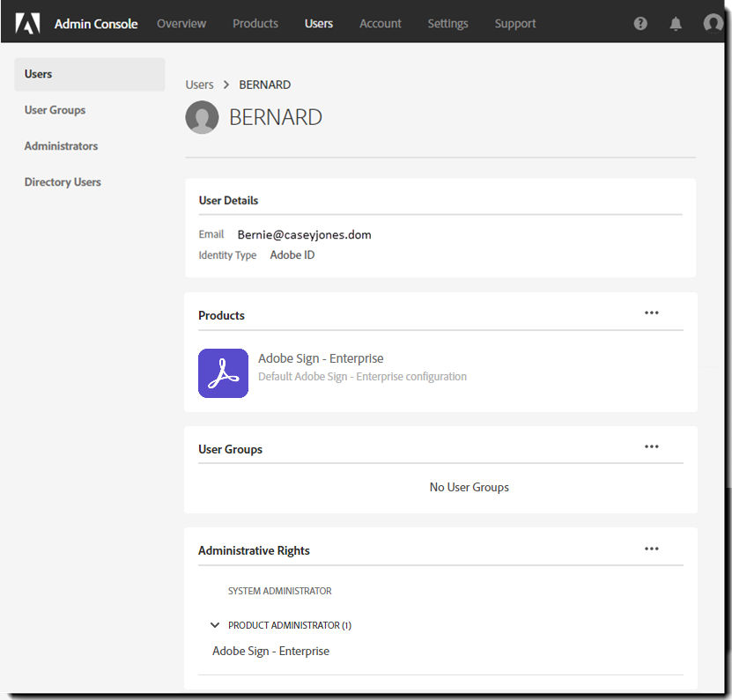Viewport: 732px width, 700px height.
Task: Open the account profile avatar in header
Action: (x=713, y=22)
